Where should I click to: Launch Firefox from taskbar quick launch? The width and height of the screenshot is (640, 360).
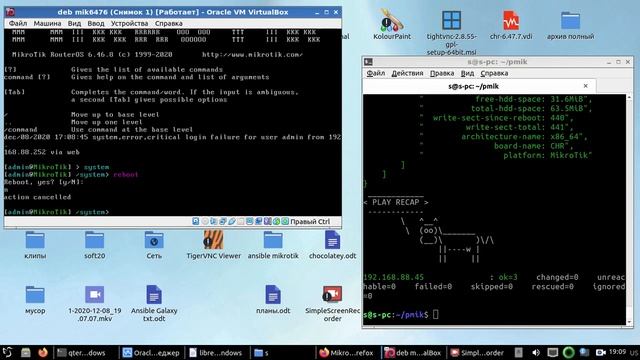coord(42,352)
